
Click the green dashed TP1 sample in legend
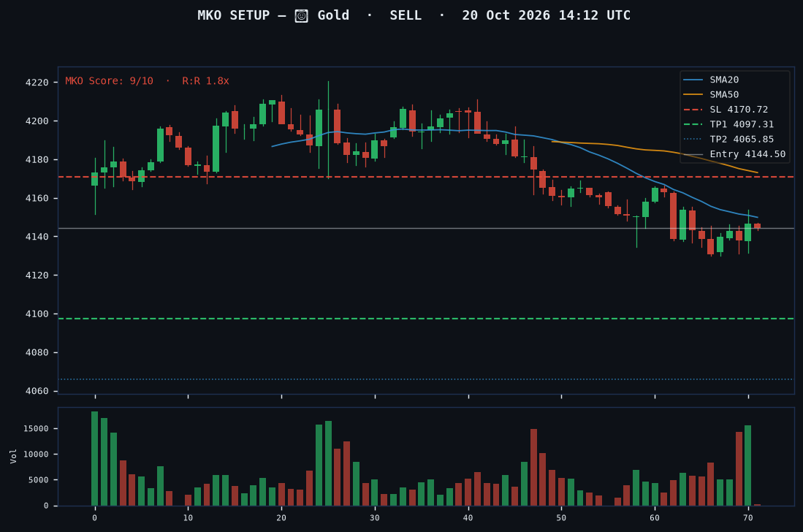coord(693,124)
